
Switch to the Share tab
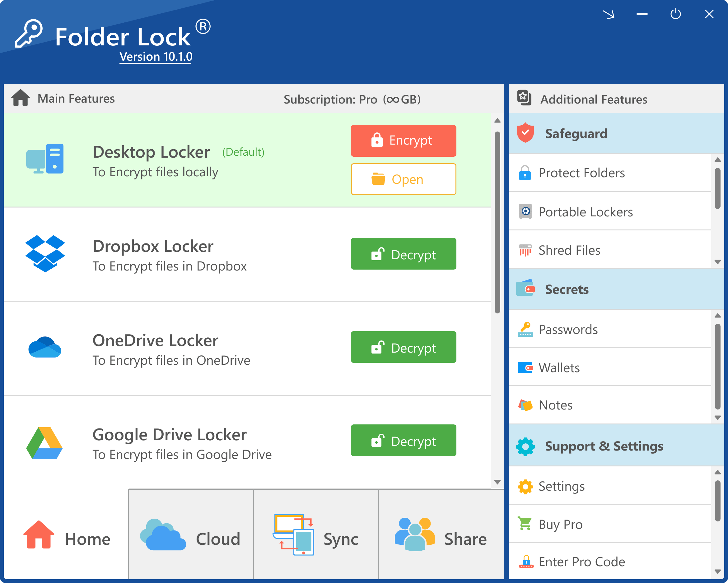(x=441, y=534)
